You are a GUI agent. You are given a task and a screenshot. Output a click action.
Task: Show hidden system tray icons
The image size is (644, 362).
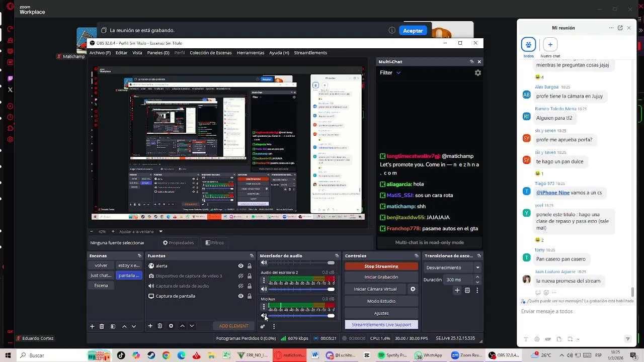point(562,355)
